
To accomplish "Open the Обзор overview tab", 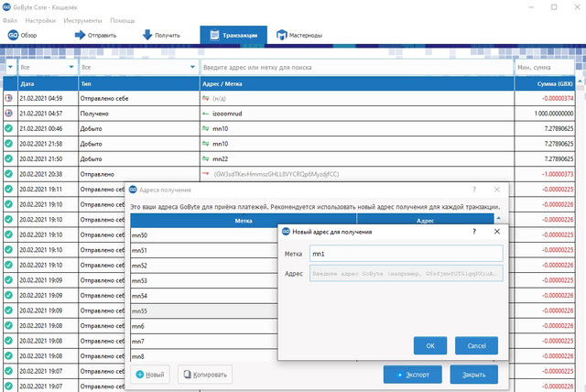I will (x=22, y=35).
